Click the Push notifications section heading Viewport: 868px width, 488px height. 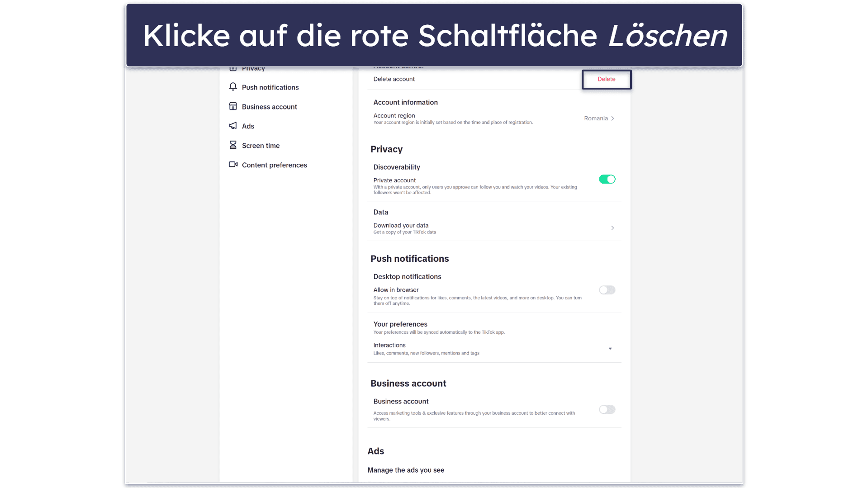click(x=409, y=259)
